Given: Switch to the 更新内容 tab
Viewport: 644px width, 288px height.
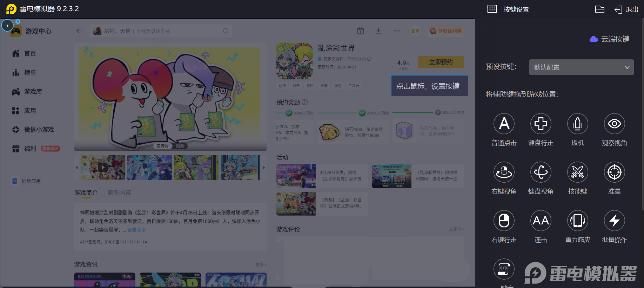Looking at the screenshot, I should [x=119, y=193].
